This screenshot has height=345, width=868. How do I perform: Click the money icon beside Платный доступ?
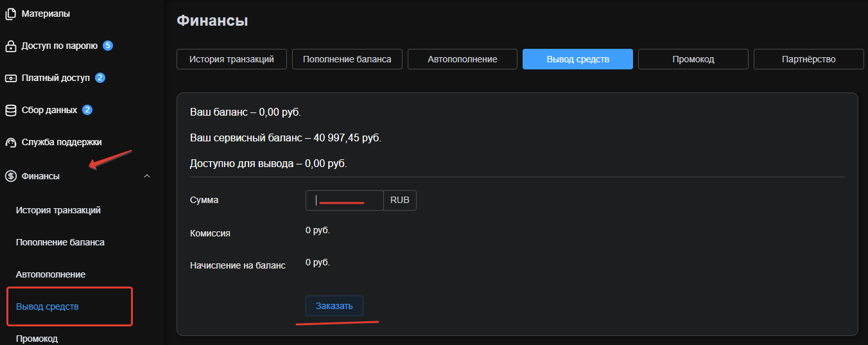coord(10,78)
